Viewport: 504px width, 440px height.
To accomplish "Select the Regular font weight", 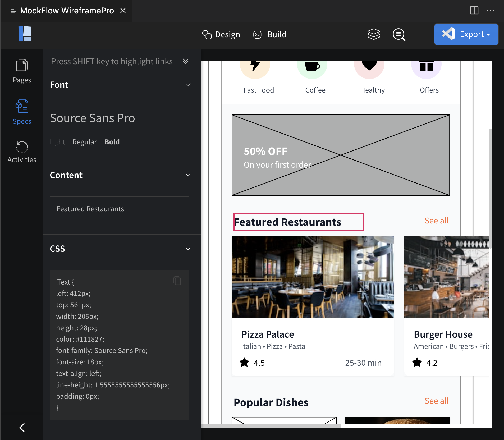I will tap(85, 142).
